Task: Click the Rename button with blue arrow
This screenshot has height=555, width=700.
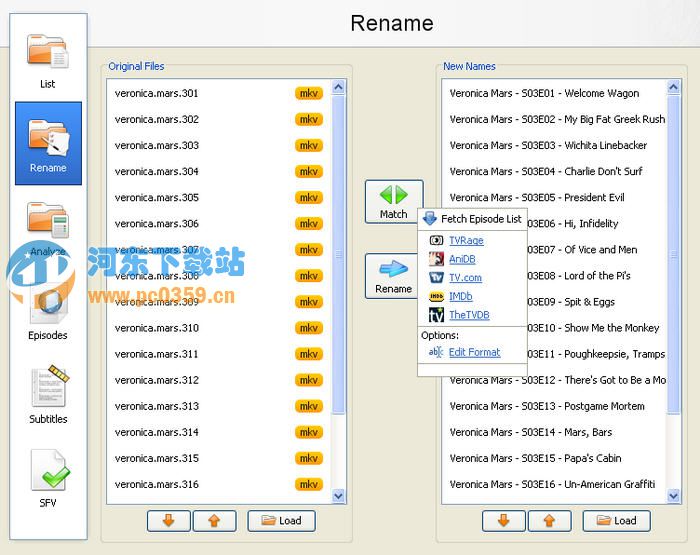Action: click(392, 275)
